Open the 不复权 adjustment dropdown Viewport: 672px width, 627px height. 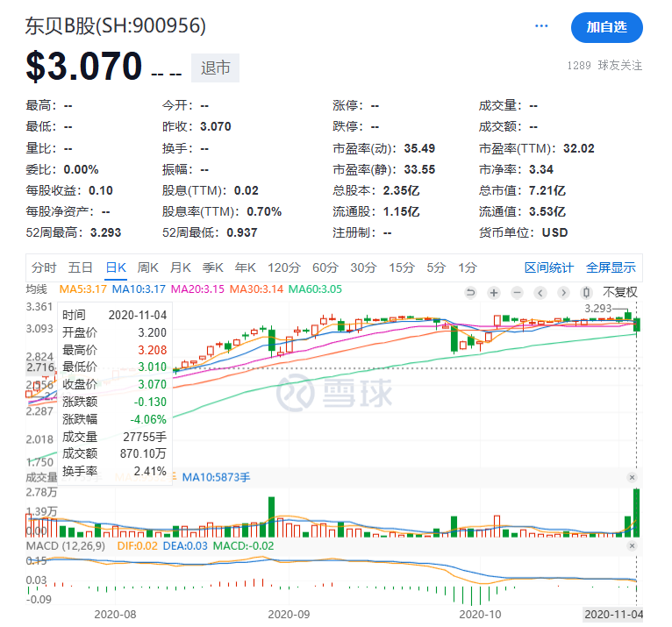click(619, 292)
